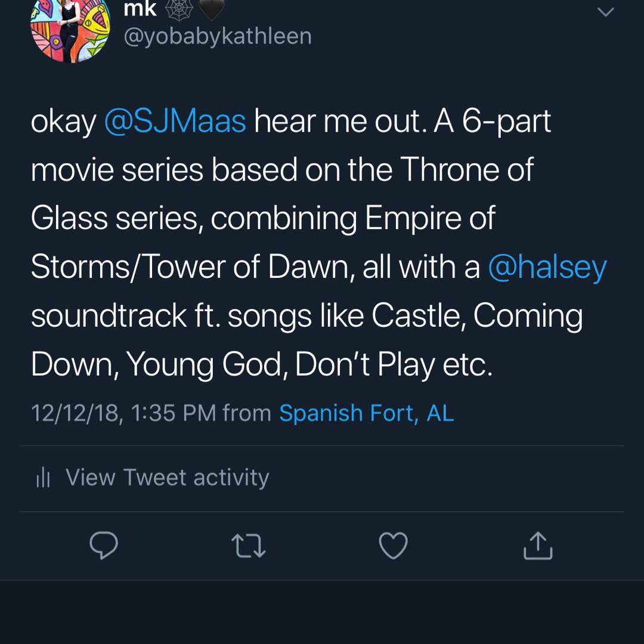Click the tweet text mentioning Throne of Glass
Viewport: 644px width, 644px height.
click(x=281, y=171)
